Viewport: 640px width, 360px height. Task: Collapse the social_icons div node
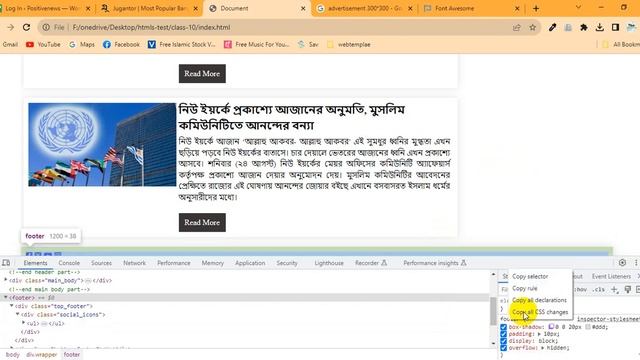coord(18,314)
